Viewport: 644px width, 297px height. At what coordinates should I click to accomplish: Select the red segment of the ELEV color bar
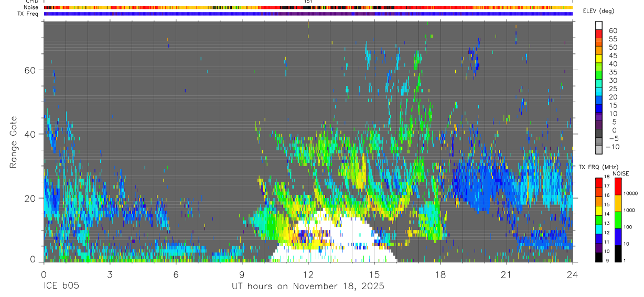[599, 34]
